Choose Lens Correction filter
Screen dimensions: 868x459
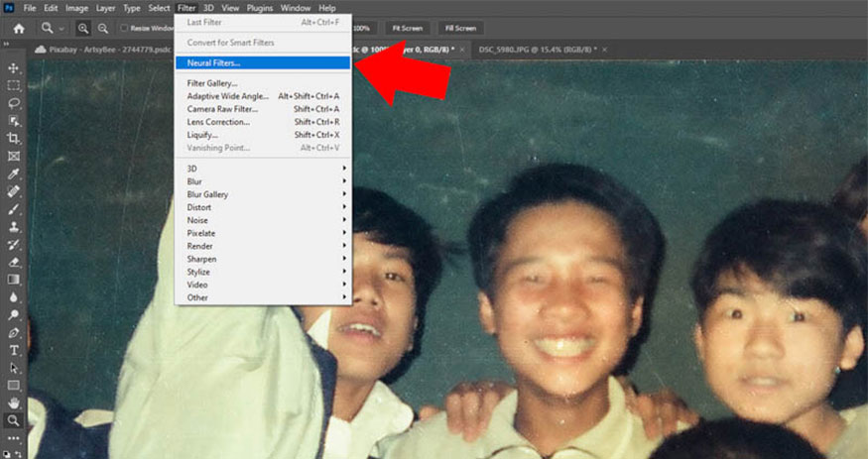tap(263, 122)
